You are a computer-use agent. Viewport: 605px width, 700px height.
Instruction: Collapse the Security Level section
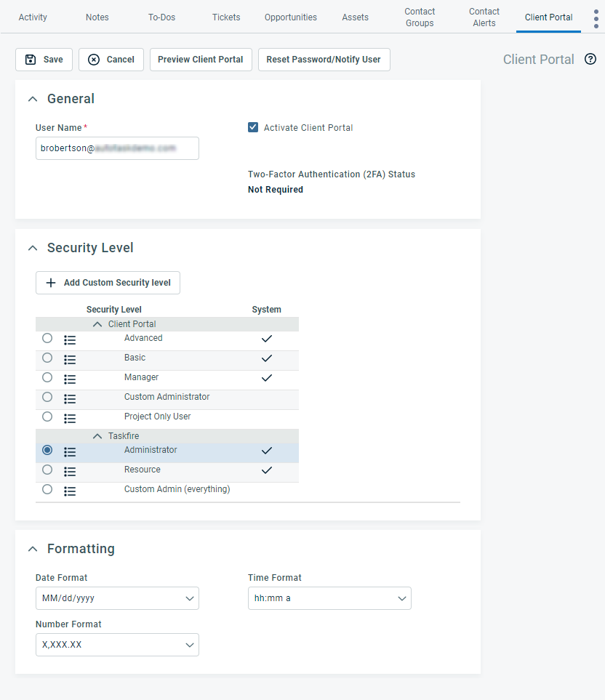pos(32,248)
